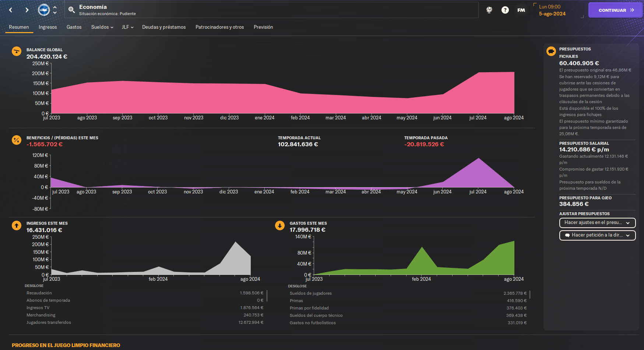The width and height of the screenshot is (644, 350).
Task: Open the globe world icon
Action: click(489, 10)
